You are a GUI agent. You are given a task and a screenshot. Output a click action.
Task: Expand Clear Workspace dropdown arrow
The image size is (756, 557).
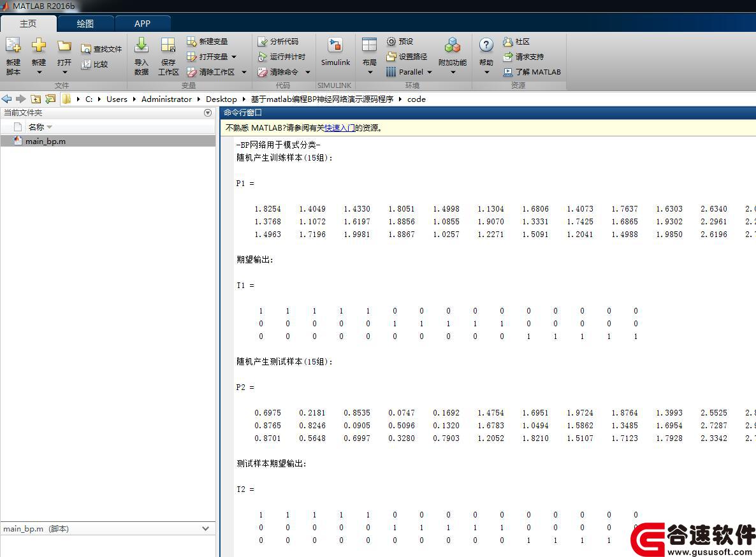pyautogui.click(x=244, y=72)
